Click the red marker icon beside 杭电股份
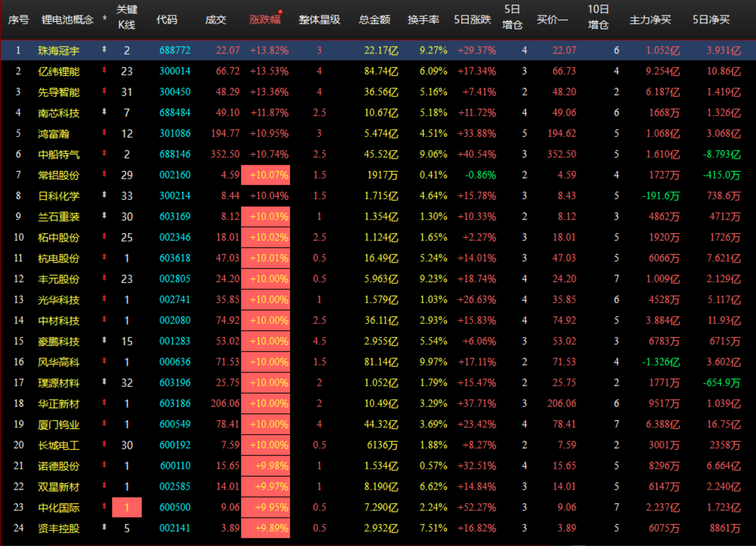Screen dimensions: 756x546 (x=105, y=258)
